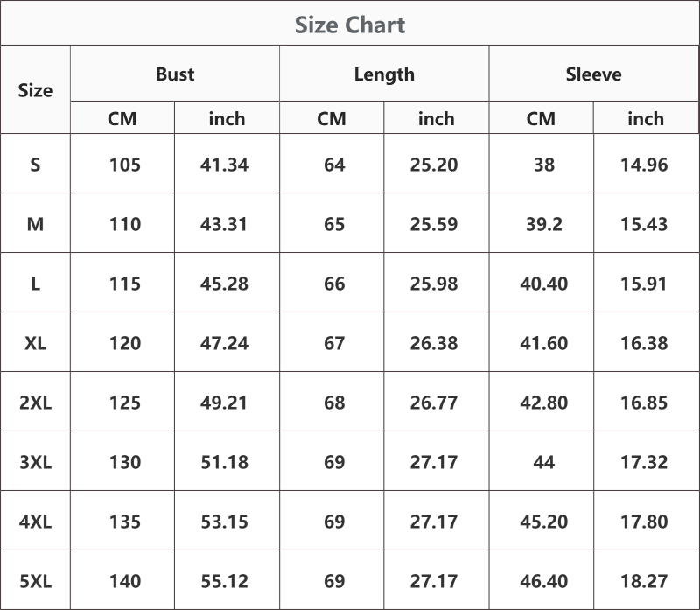The width and height of the screenshot is (700, 610).
Task: Select bust inch value 43.31
Action: click(224, 224)
